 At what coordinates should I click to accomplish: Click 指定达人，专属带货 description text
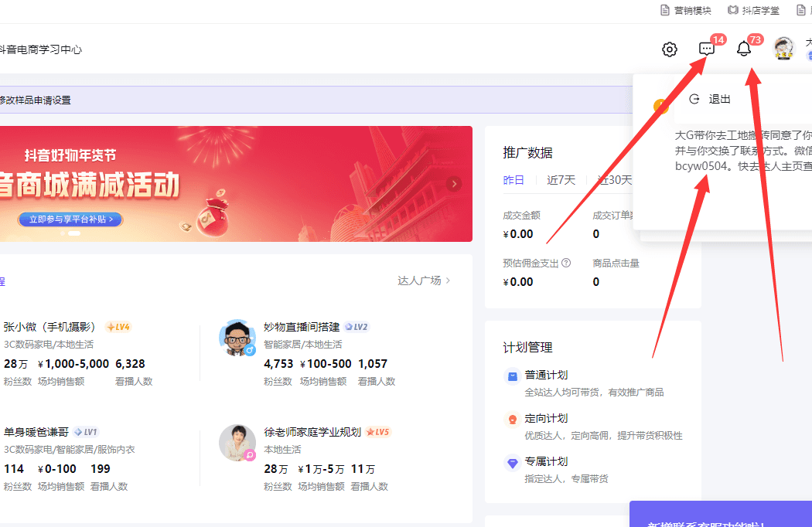566,479
